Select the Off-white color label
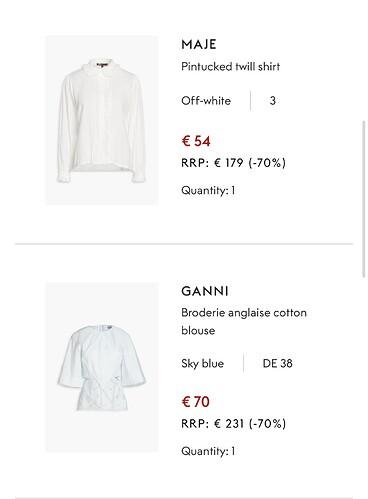 (x=206, y=101)
